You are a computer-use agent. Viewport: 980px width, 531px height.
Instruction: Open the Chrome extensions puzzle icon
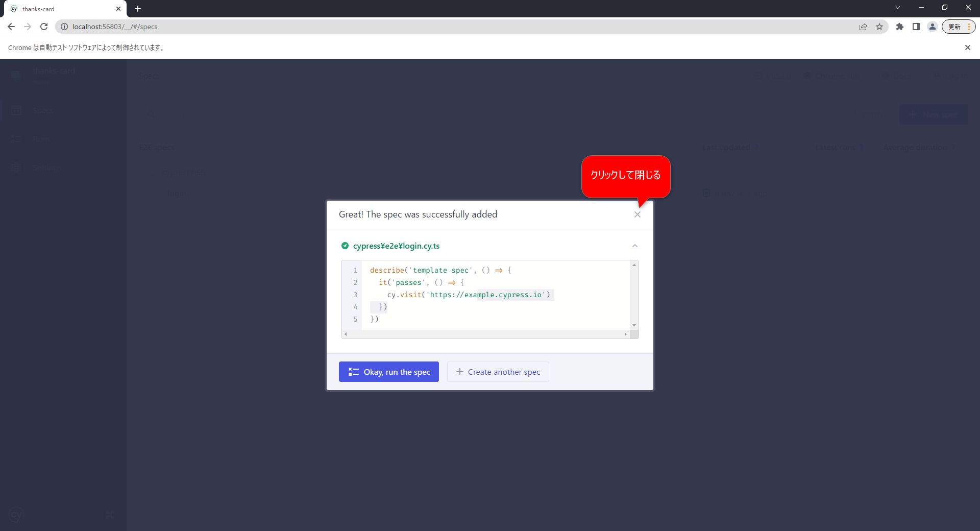(x=900, y=27)
